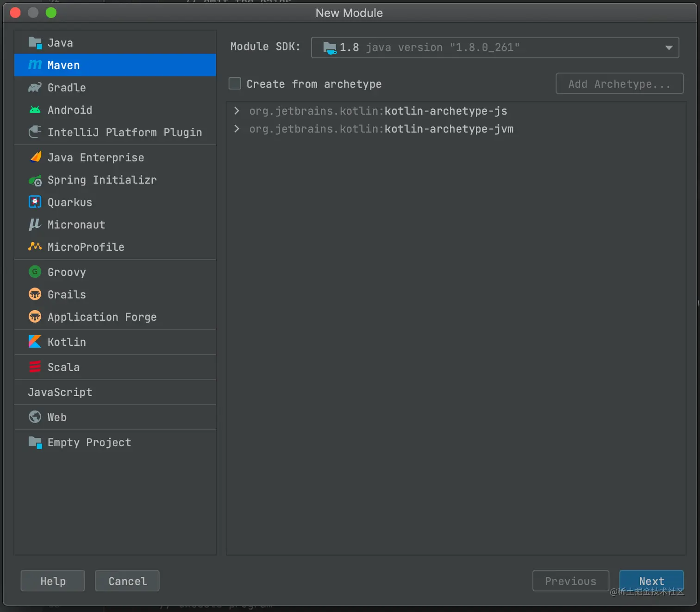This screenshot has width=700, height=612.
Task: Select the kotlin-archetype-jvm row text
Action: [x=381, y=129]
